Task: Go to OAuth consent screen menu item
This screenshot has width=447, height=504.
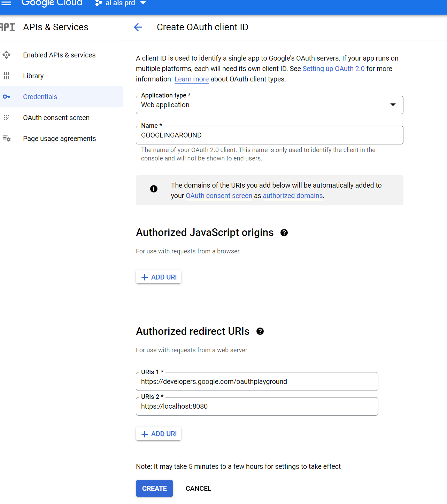Action: [56, 118]
